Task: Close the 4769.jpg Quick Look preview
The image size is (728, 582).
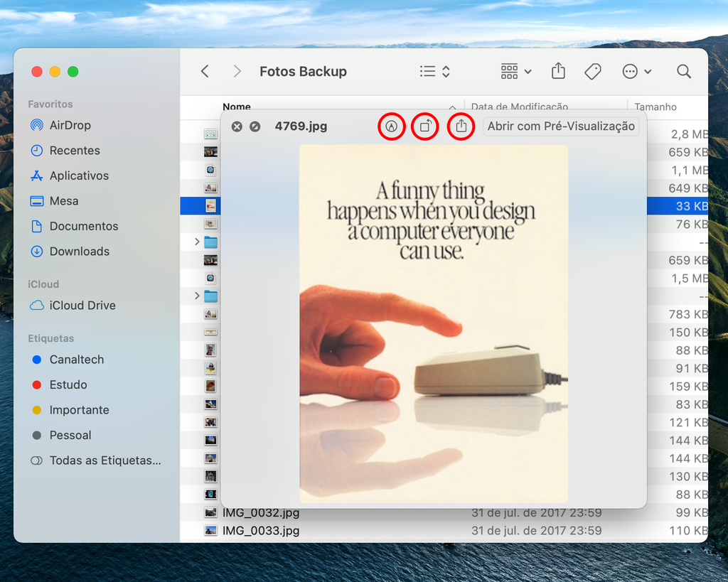Action: 237,126
